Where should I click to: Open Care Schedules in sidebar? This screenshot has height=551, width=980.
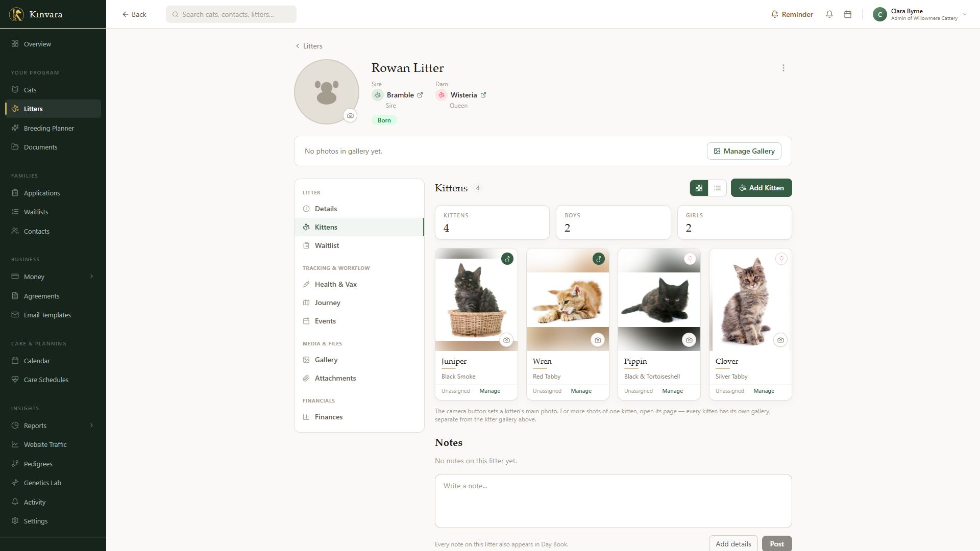pos(53,380)
